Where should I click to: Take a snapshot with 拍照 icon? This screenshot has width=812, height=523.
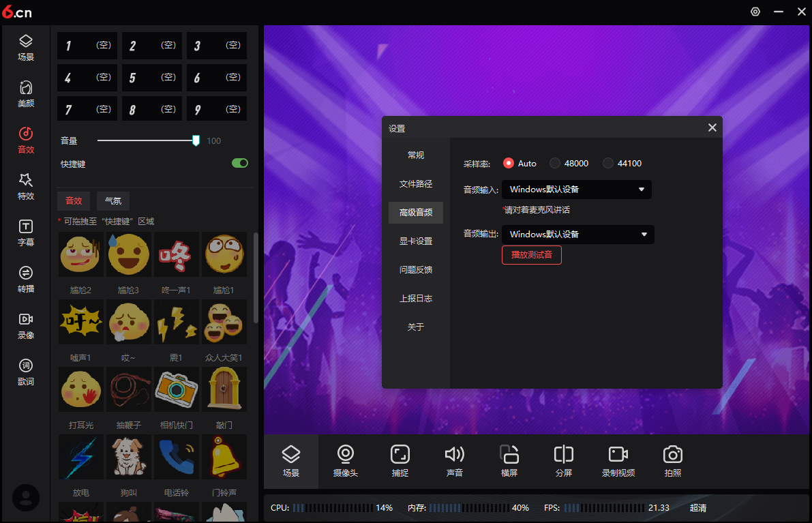pyautogui.click(x=673, y=461)
